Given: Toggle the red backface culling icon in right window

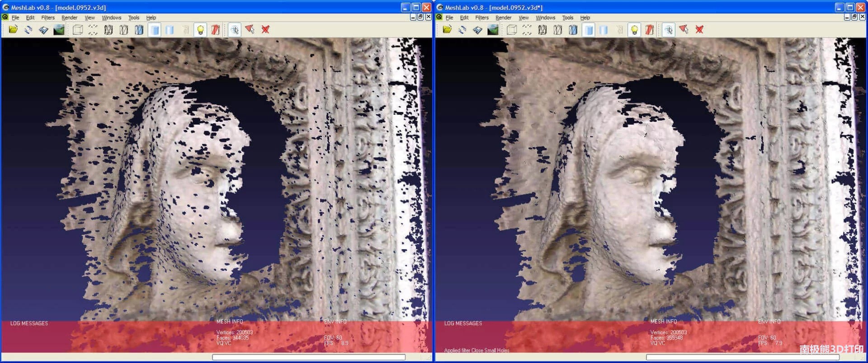Looking at the screenshot, I should coord(650,30).
